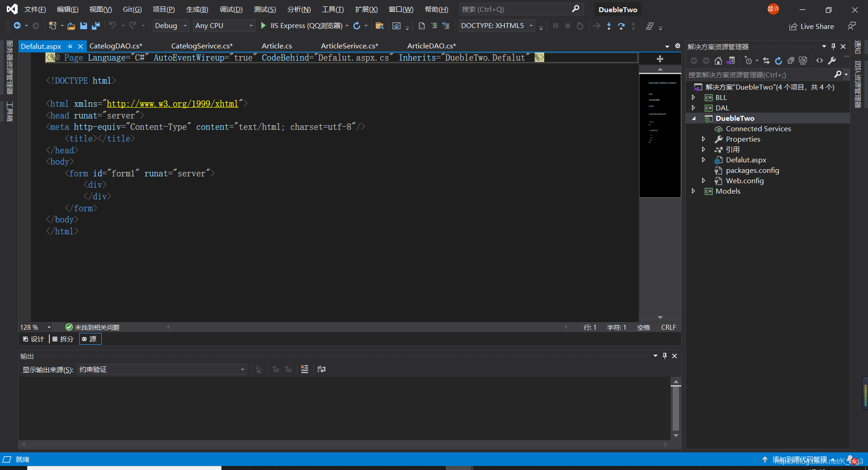868x470 pixels.
Task: Switch to Source view button
Action: [x=90, y=339]
